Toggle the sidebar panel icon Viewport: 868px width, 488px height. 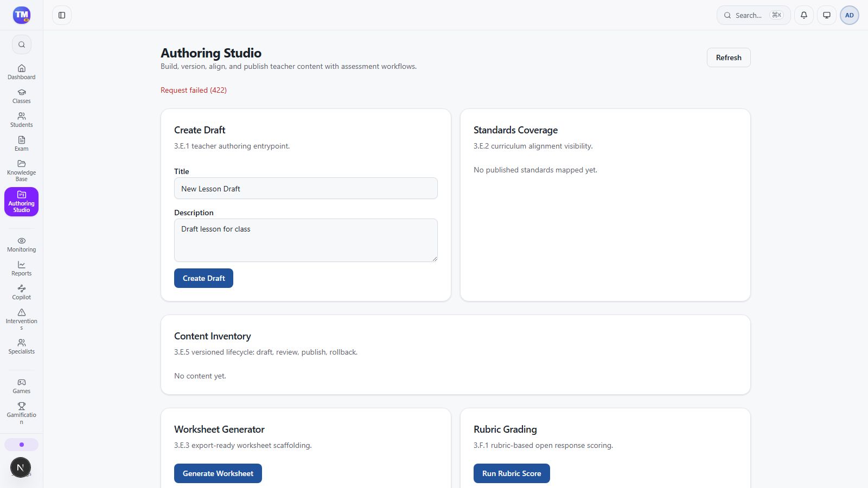pos(62,15)
